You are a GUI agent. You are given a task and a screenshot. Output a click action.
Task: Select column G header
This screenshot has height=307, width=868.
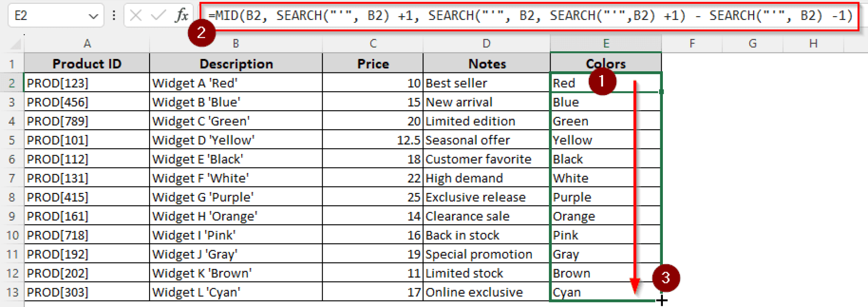[752, 43]
